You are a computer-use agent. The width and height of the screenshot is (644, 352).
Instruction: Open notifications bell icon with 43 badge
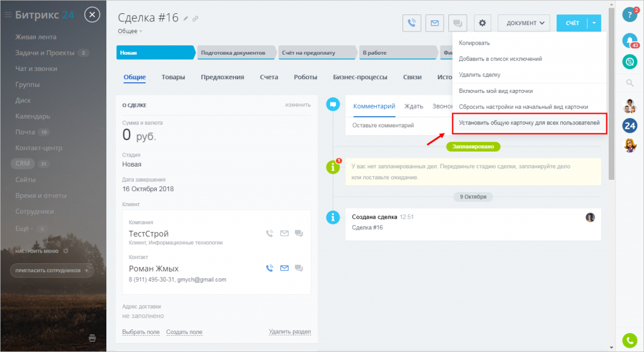(630, 41)
